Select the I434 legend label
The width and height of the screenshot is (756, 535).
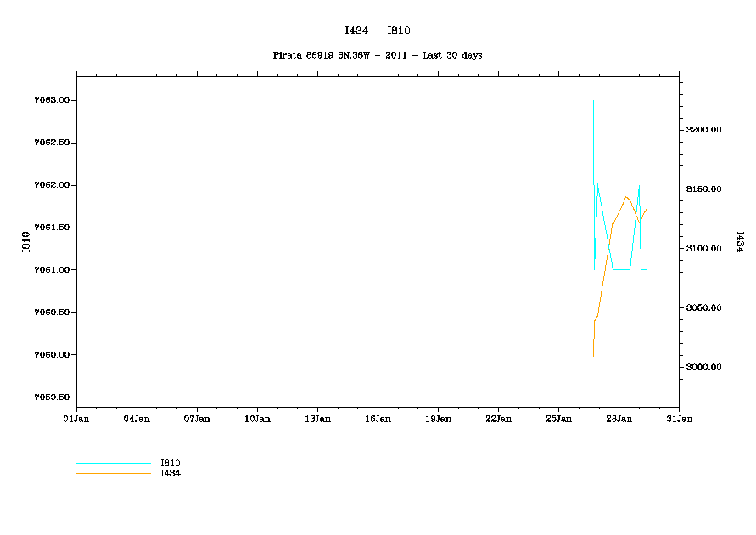pyautogui.click(x=171, y=474)
